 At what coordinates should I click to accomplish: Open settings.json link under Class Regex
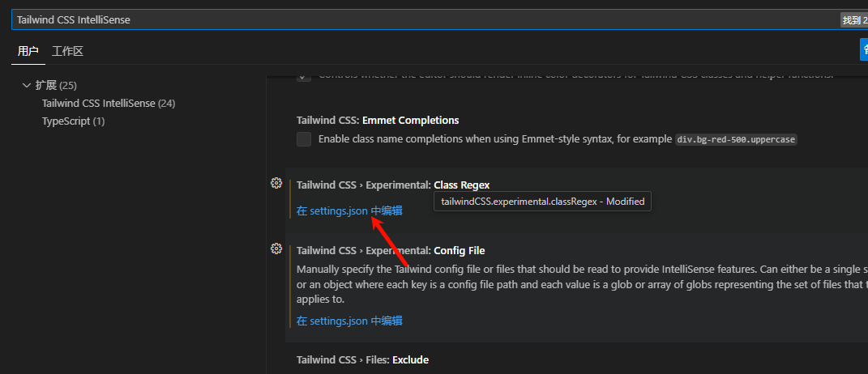click(x=349, y=211)
